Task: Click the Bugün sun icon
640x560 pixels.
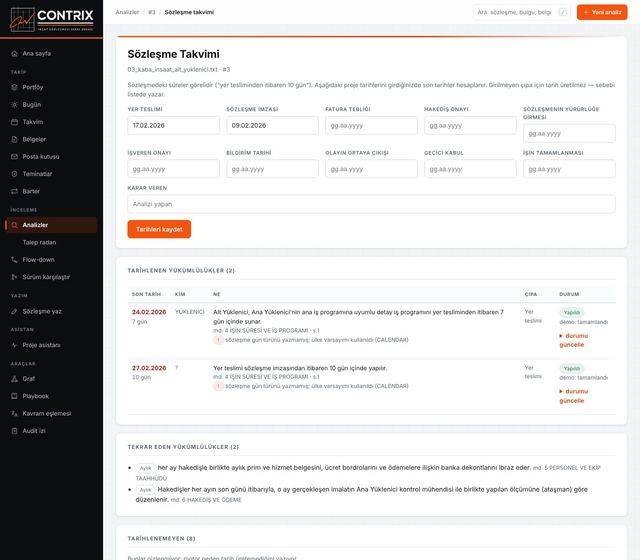Action: click(14, 104)
